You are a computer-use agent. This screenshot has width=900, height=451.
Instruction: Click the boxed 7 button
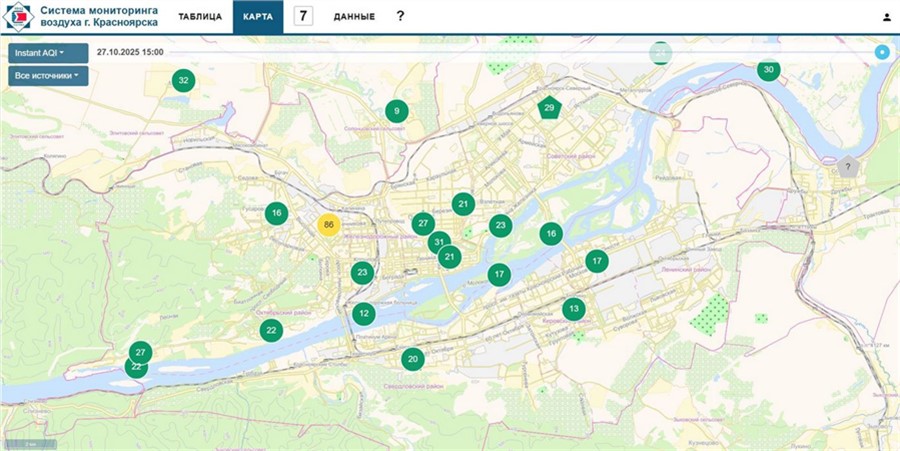coord(303,16)
